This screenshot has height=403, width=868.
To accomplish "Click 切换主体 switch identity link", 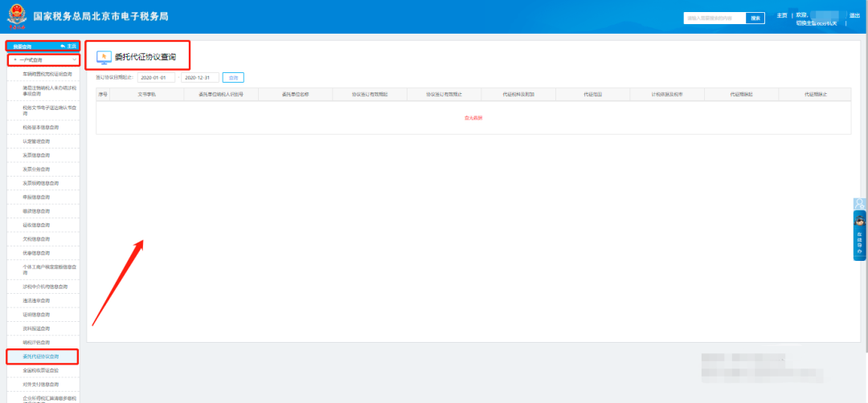I will [817, 23].
